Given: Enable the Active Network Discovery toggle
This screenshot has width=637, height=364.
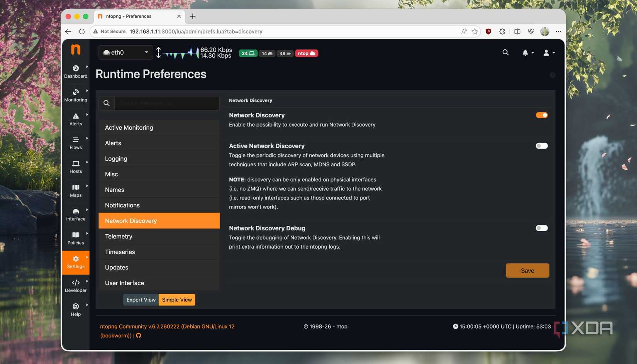Looking at the screenshot, I should tap(542, 146).
